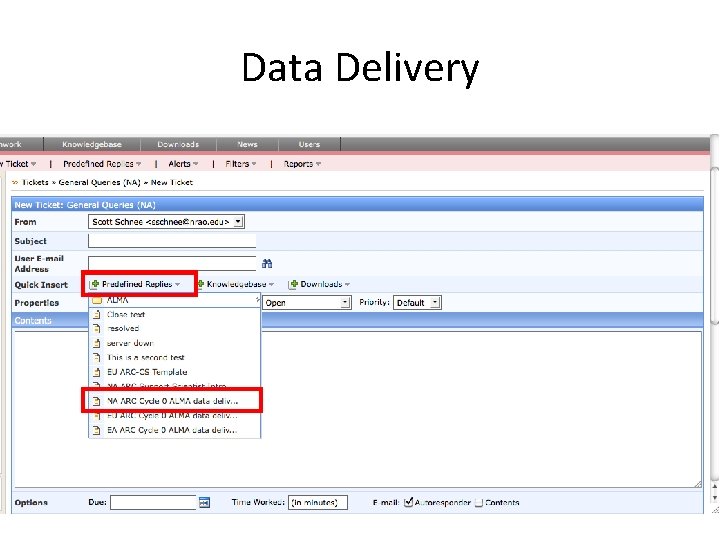The image size is (720, 540).
Task: Click the plus icon beside Downloads quick insert
Action: [x=294, y=284]
